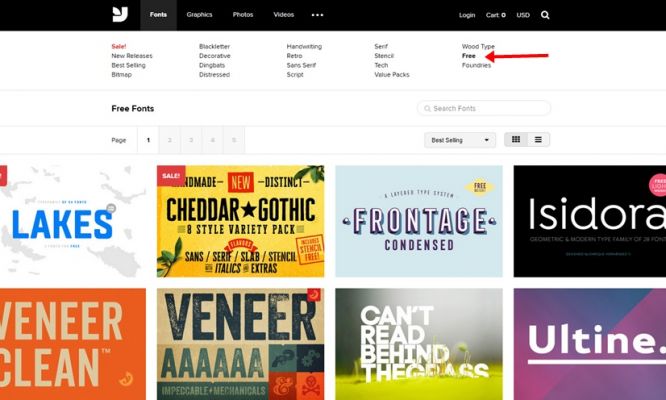Image resolution: width=666 pixels, height=400 pixels.
Task: Open Tech category
Action: [381, 65]
